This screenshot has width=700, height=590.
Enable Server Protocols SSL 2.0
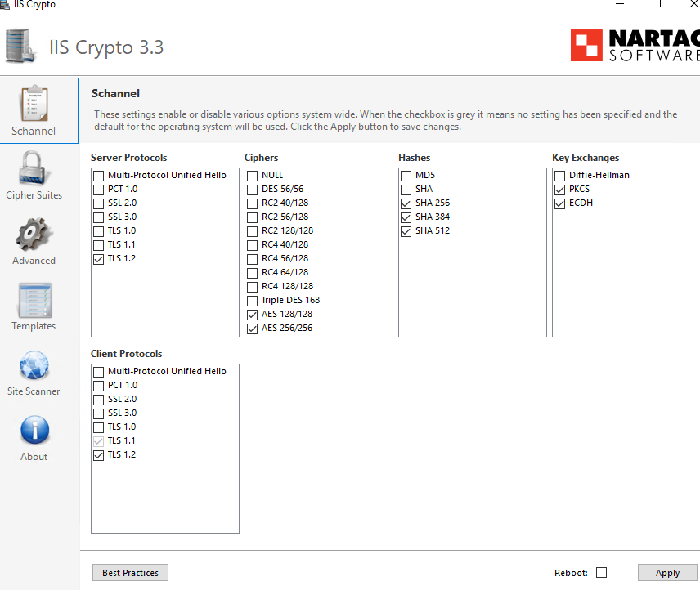pos(99,203)
